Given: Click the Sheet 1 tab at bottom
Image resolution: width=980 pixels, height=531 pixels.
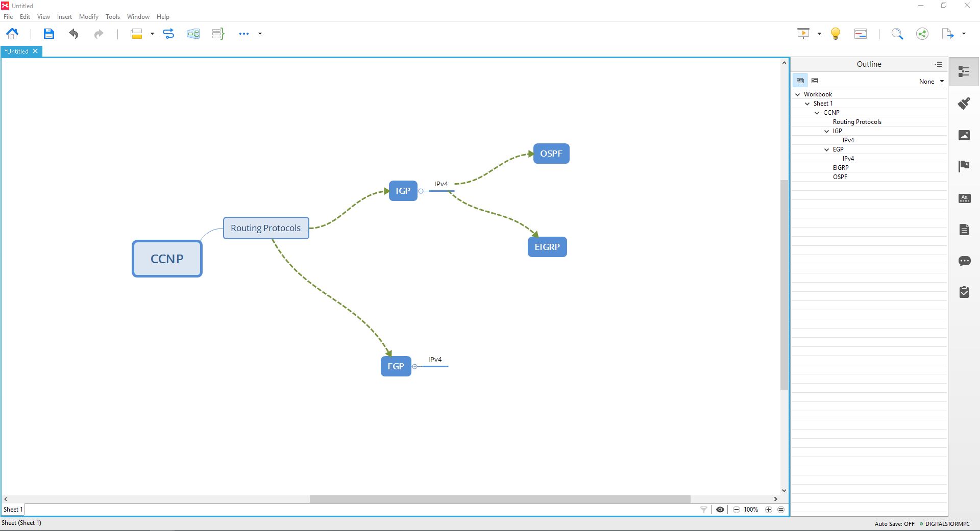Looking at the screenshot, I should click(13, 510).
